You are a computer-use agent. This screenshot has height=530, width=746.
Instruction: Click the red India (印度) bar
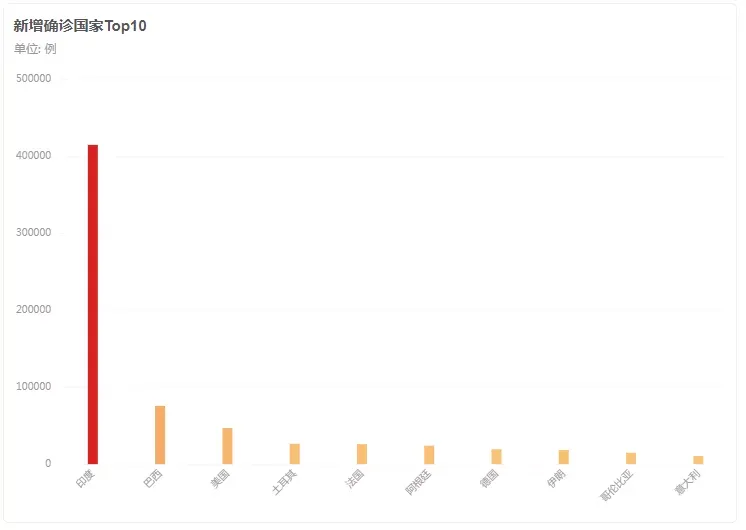tap(93, 304)
